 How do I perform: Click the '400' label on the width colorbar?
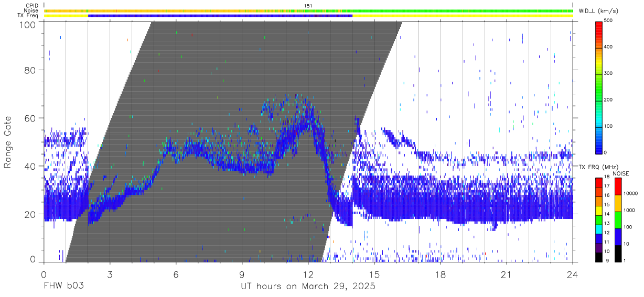tap(609, 47)
